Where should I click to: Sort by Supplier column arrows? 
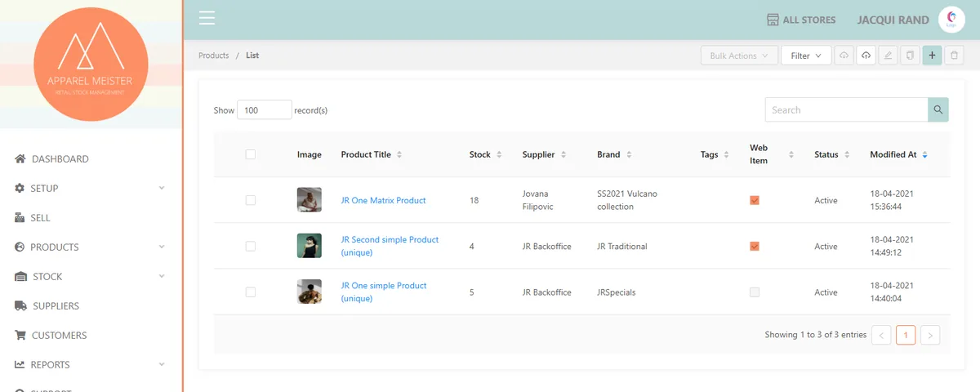pos(563,154)
